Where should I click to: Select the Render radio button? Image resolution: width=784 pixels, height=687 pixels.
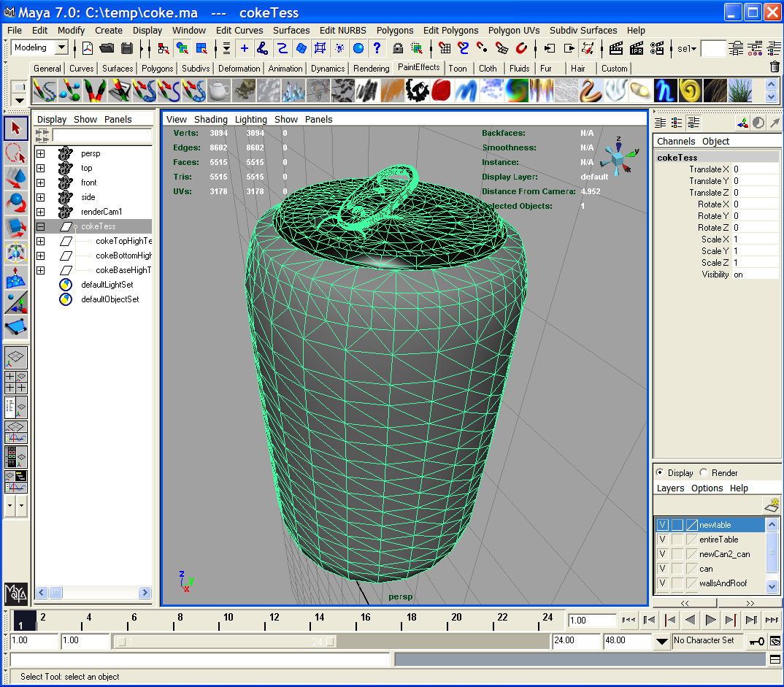704,472
